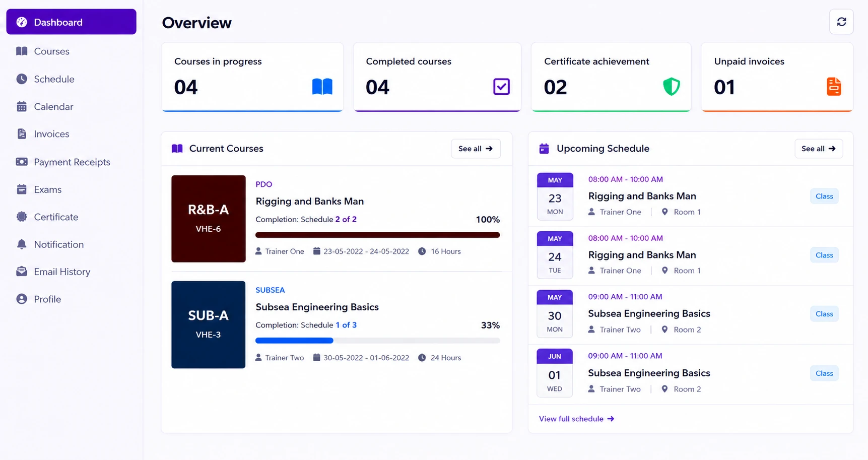
Task: Open the Courses menu item
Action: click(x=71, y=51)
